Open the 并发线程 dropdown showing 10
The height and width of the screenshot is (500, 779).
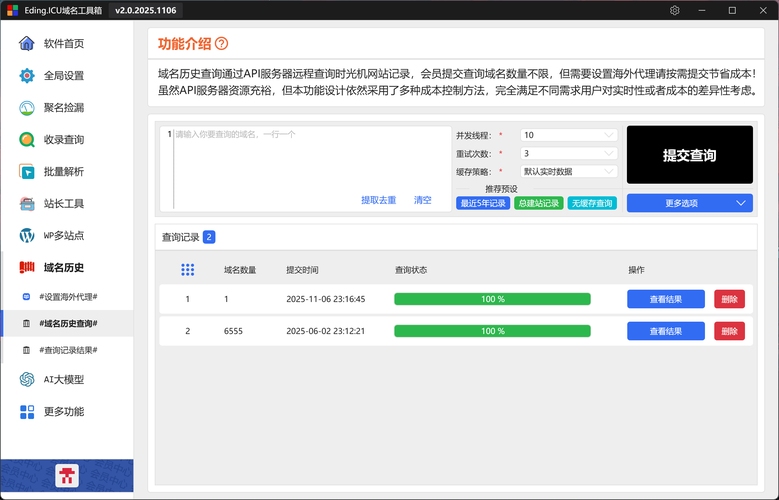pyautogui.click(x=568, y=135)
